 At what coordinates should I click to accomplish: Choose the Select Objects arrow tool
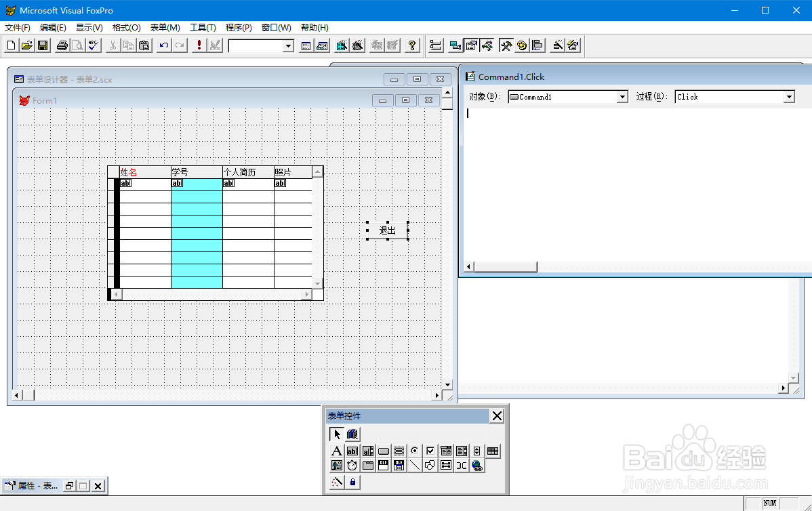[337, 434]
